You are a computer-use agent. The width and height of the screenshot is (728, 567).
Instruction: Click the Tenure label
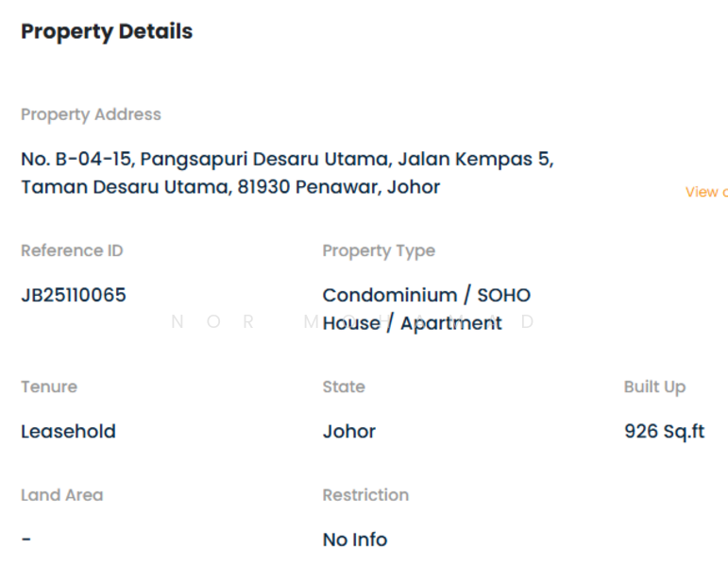(49, 387)
